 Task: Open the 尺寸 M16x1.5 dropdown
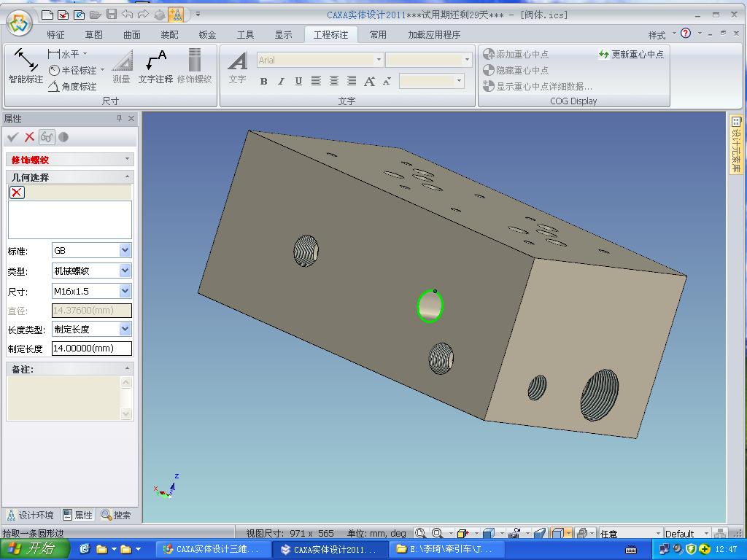(x=125, y=292)
